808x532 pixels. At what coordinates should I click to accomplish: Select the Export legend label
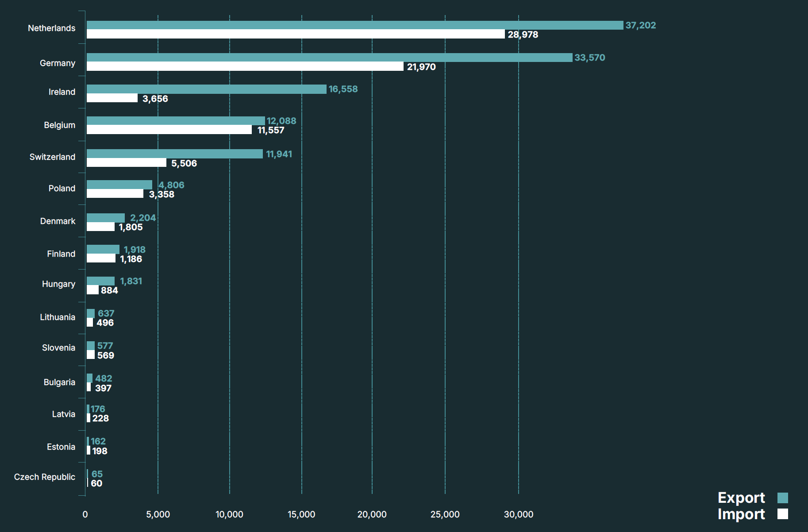[741, 498]
